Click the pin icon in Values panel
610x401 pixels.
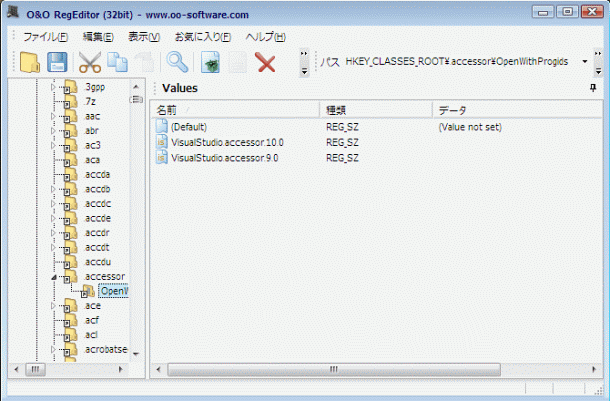click(x=593, y=88)
